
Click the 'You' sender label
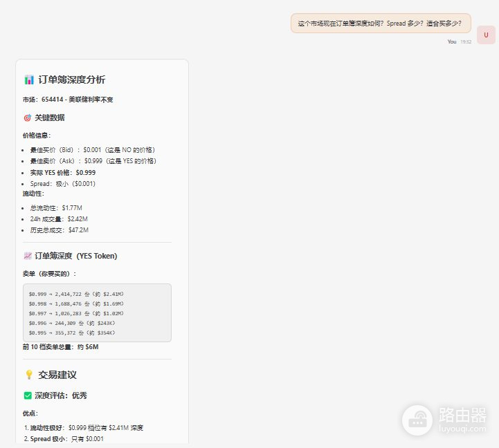point(451,41)
